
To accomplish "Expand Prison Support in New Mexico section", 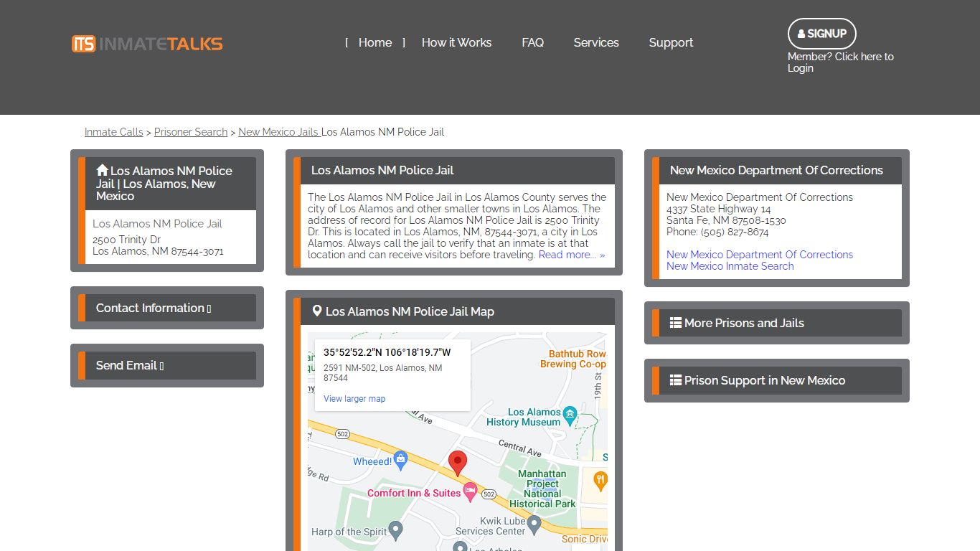I will coord(777,380).
